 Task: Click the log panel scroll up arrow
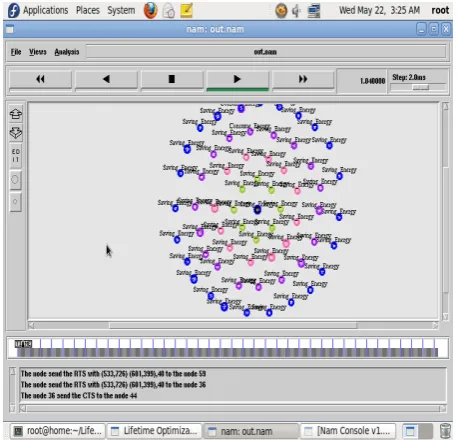pyautogui.click(x=12, y=372)
